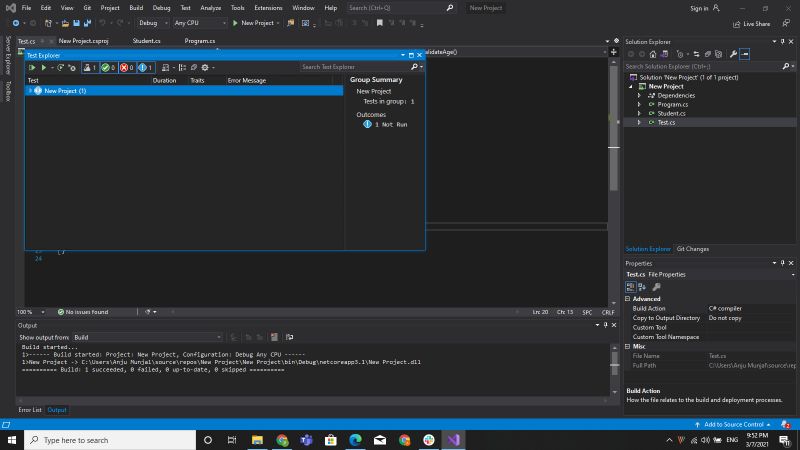Screen dimensions: 800x450
Task: Click Solution Explorer Home icon
Action: [x=653, y=54]
